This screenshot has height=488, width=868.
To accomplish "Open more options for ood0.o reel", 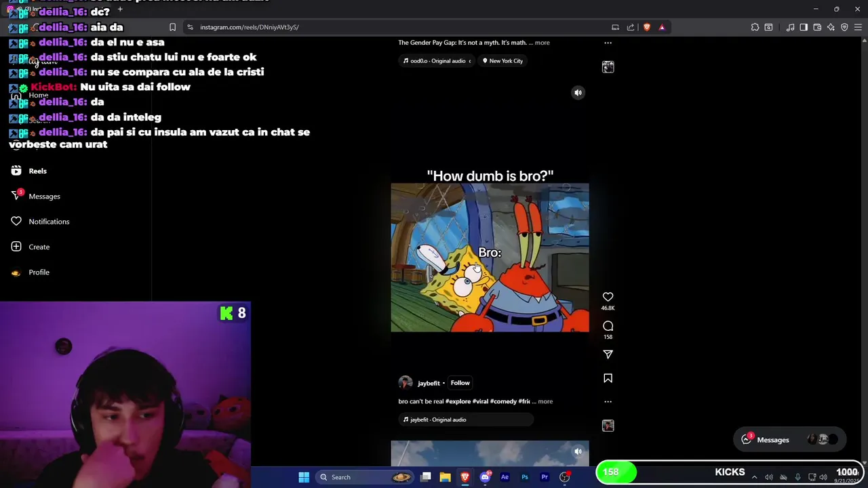I will tap(608, 43).
